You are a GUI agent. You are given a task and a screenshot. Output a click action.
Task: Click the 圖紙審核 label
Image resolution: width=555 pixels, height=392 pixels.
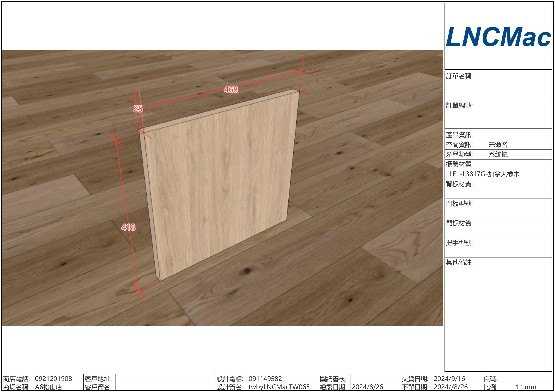[x=333, y=378]
